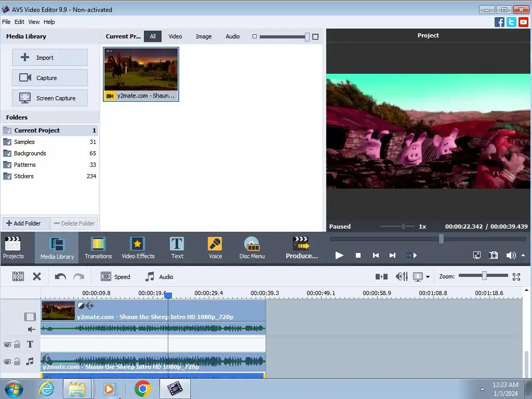The height and width of the screenshot is (399, 532).
Task: Play the preview video
Action: [339, 255]
